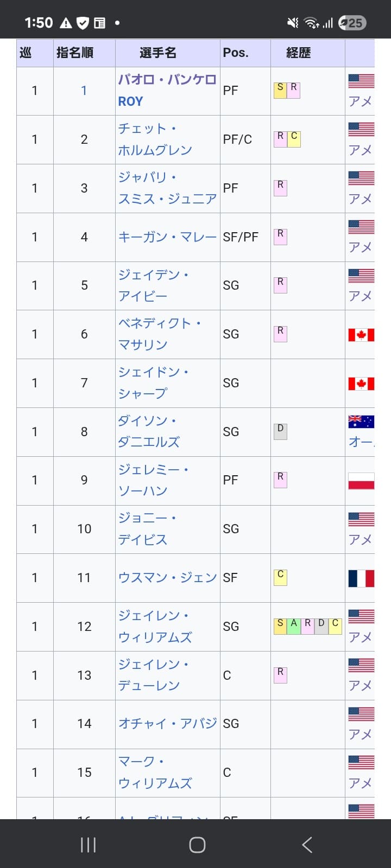The width and height of the screenshot is (391, 868).
Task: Tap the Canadian flag beside Bennedict Mathurin
Action: tap(361, 335)
